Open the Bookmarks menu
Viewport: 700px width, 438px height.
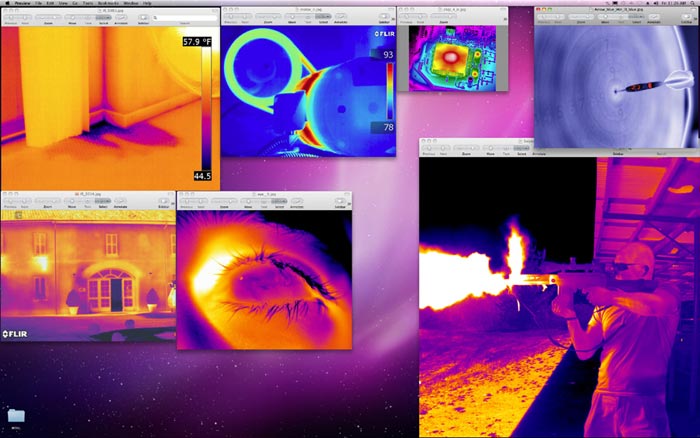[x=108, y=3]
